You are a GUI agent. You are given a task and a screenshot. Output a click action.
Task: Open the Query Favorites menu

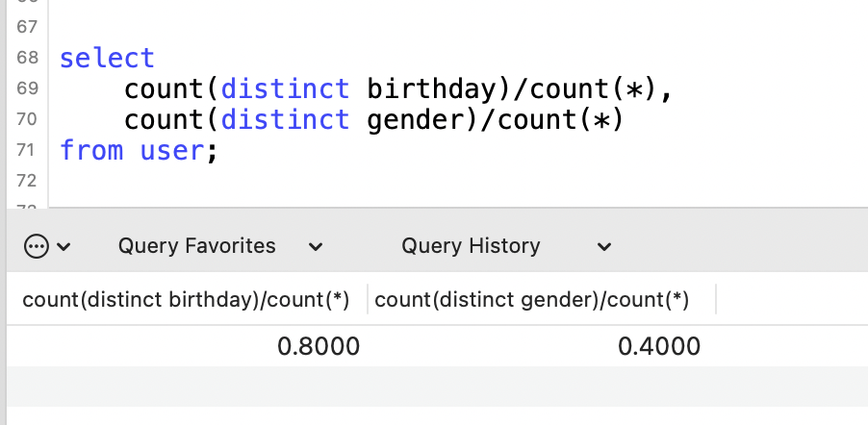click(x=196, y=246)
